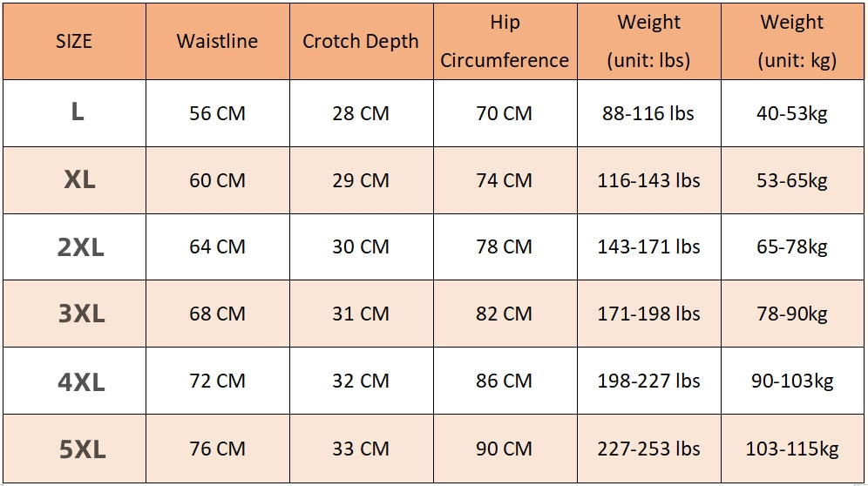This screenshot has width=868, height=486.
Task: Click the 171-198 lbs weight cell
Action: coord(648,314)
